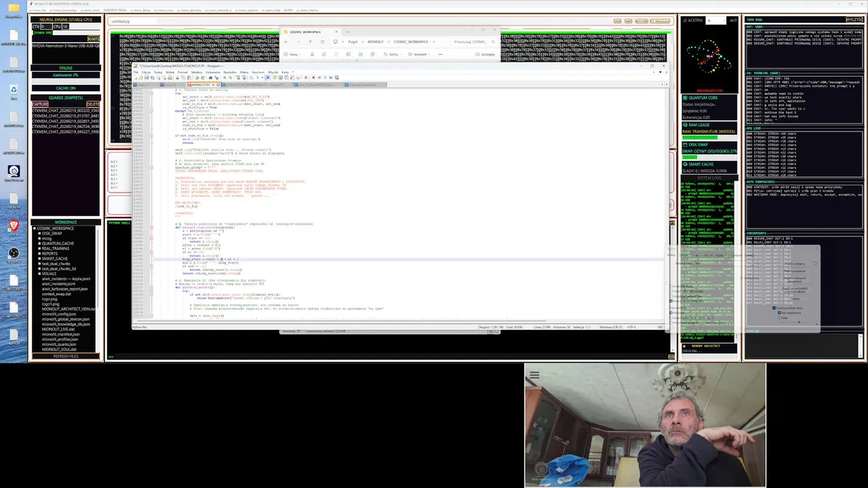Viewport: 868px width, 488px height.
Task: Click CAPTURE button under Quarks snippets
Action: coord(40,104)
